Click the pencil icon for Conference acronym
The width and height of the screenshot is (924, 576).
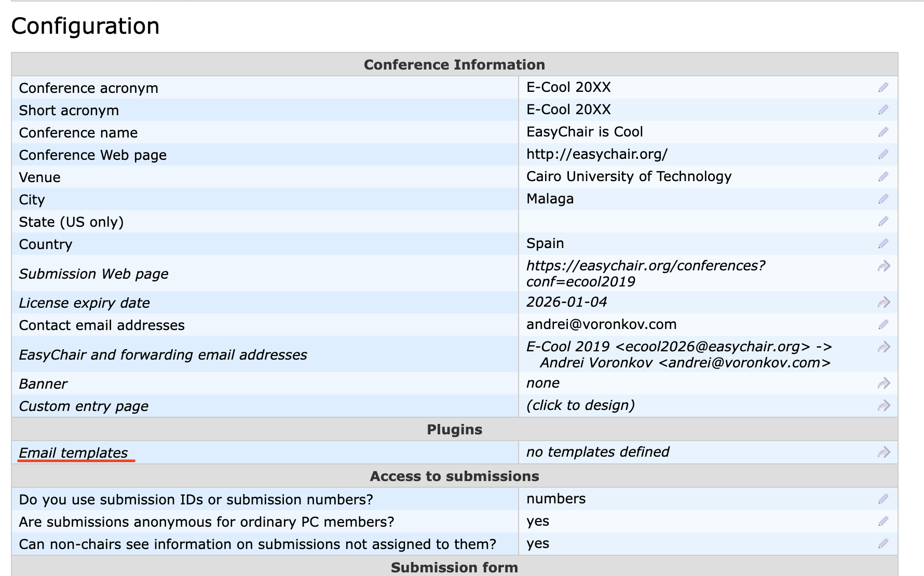[x=883, y=88]
